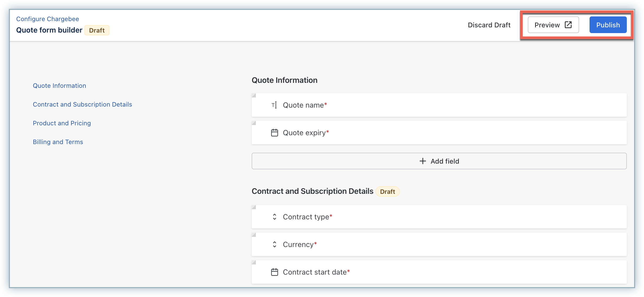This screenshot has height=297, width=644.
Task: Jump to Quote Information section in sidebar
Action: [x=59, y=86]
